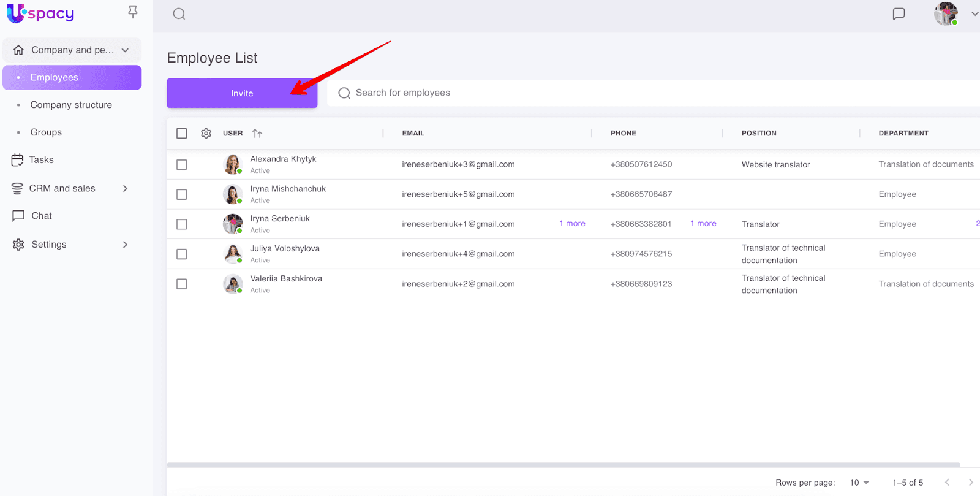Go to next page arrow
This screenshot has height=496, width=980.
[x=970, y=483]
